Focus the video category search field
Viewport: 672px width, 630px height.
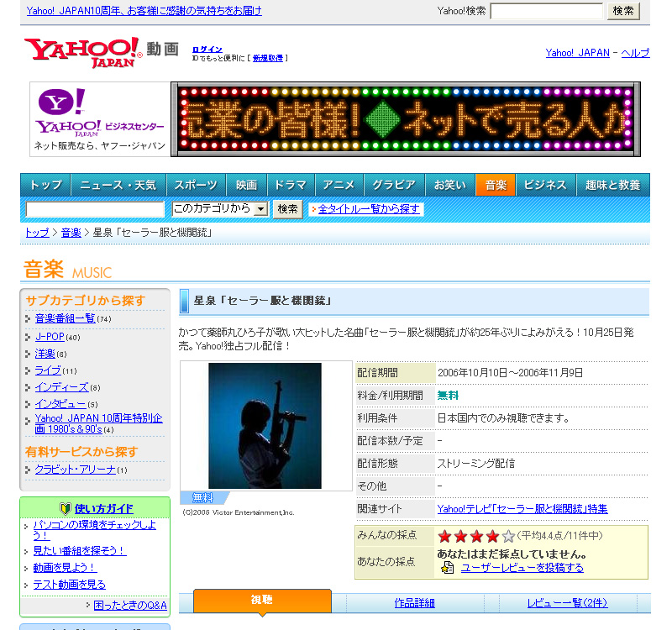coord(95,208)
